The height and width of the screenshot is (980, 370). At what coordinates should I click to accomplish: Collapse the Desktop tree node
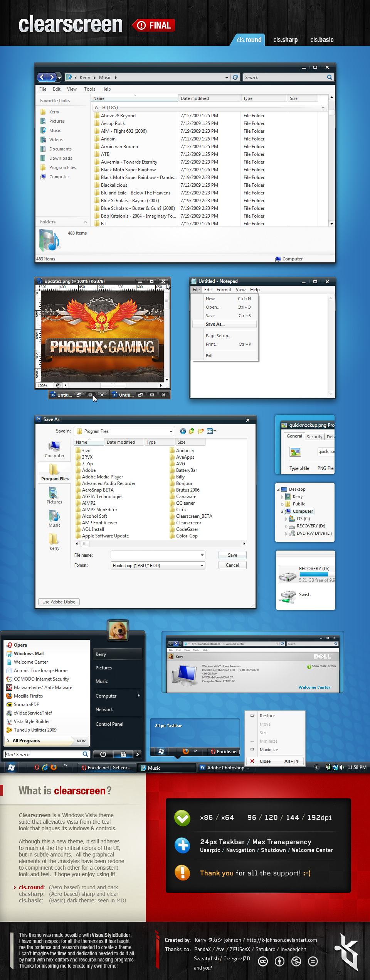(278, 490)
